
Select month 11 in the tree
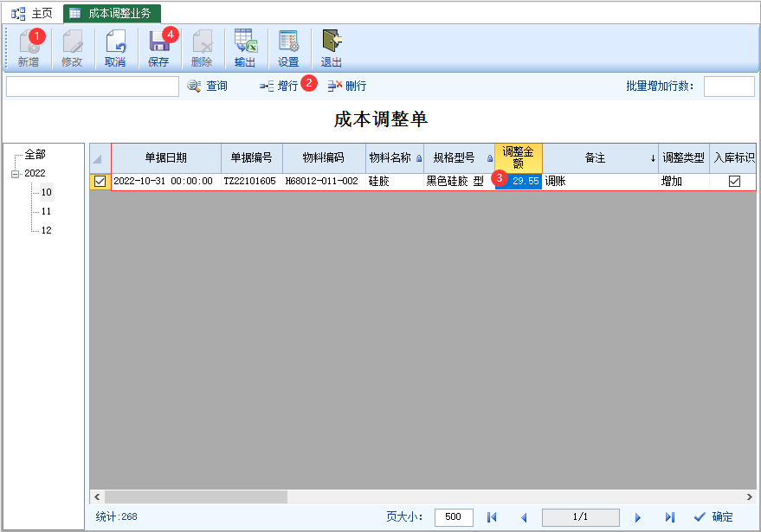tap(46, 211)
